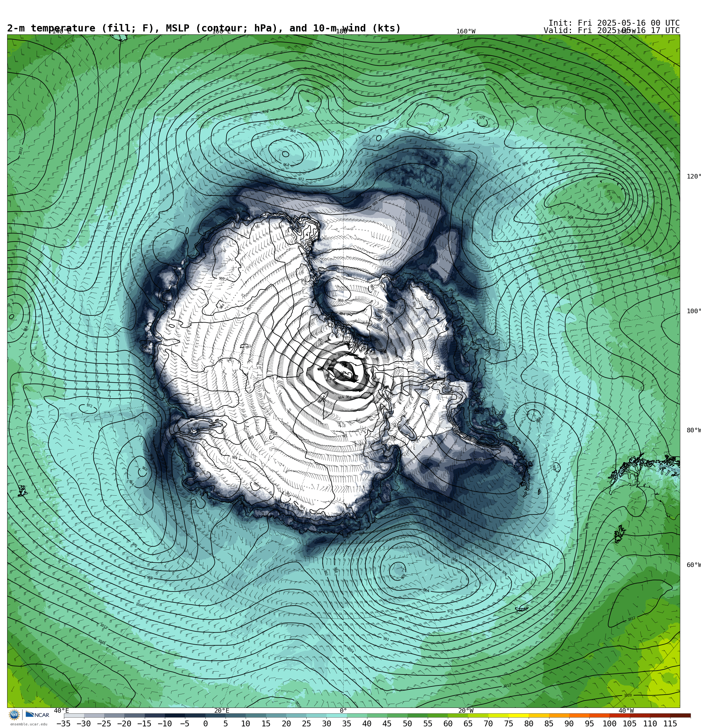Click the 20°W longitude label at bottom

tap(466, 710)
